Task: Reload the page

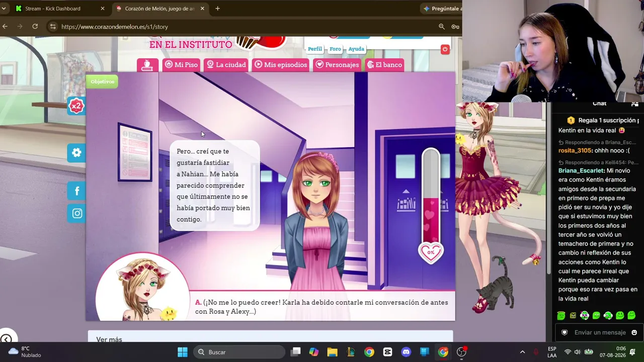Action: [35, 27]
